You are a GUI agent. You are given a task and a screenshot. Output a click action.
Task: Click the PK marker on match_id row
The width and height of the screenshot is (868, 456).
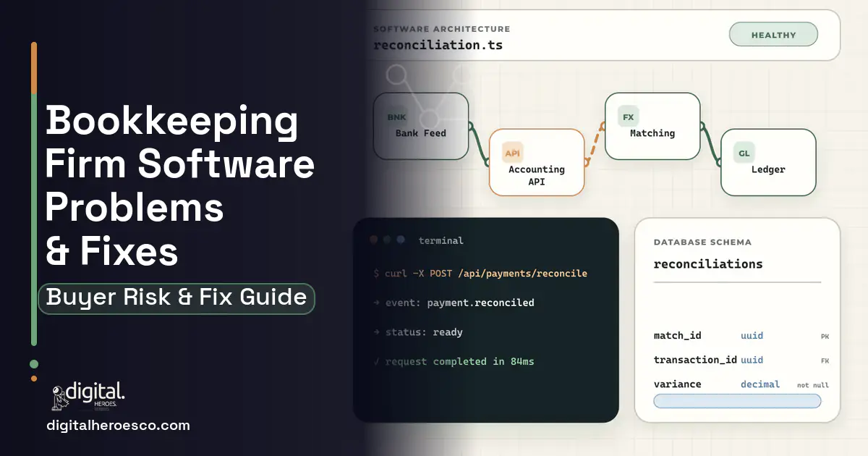pyautogui.click(x=825, y=337)
